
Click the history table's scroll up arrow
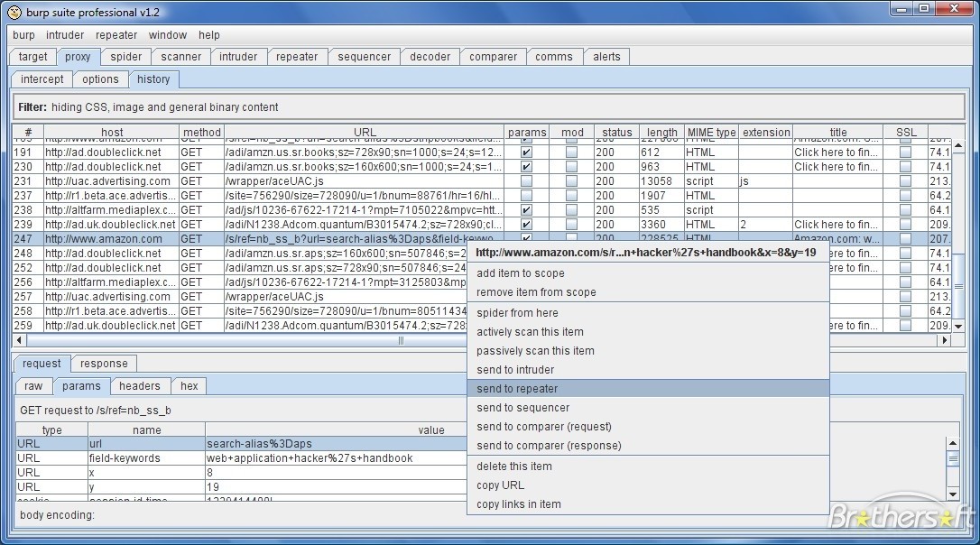click(958, 145)
